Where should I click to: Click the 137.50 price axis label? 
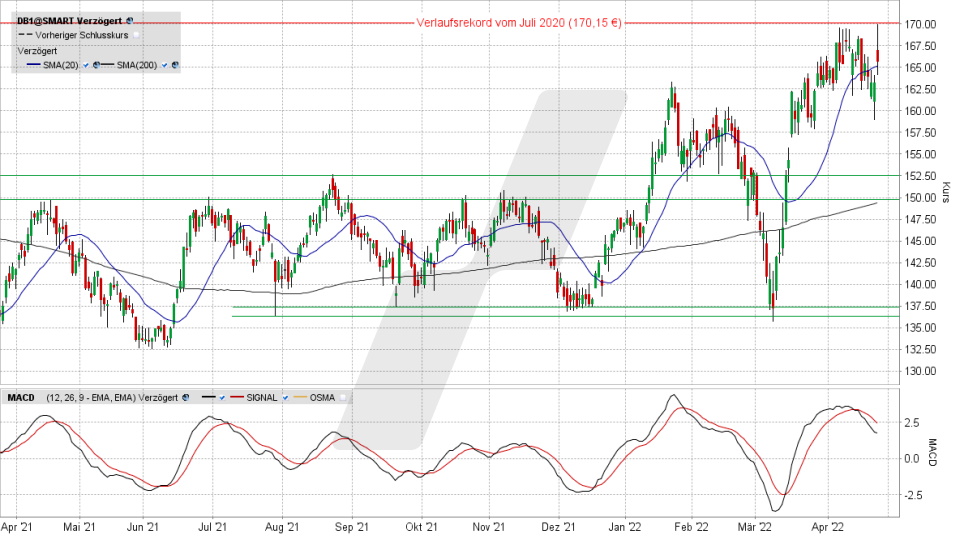(x=921, y=306)
